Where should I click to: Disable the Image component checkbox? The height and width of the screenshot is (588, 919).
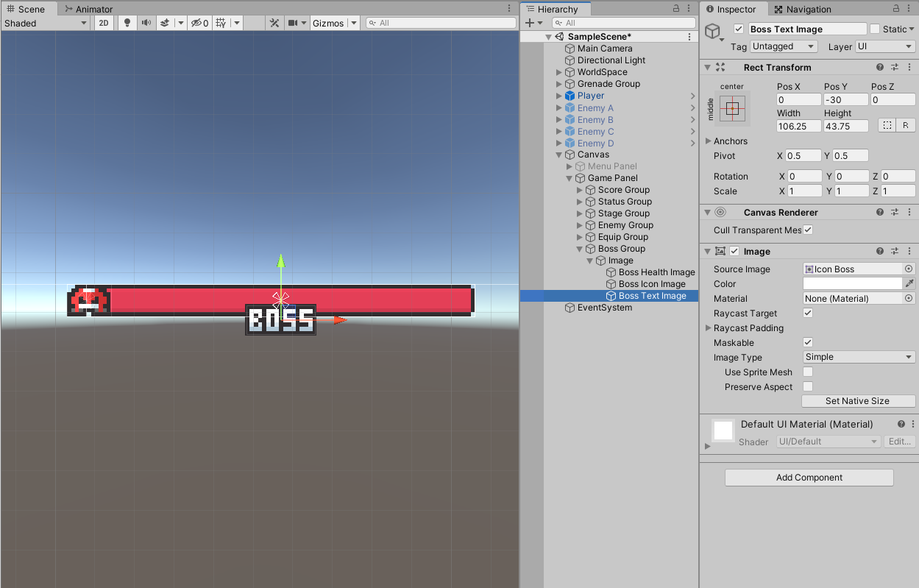(734, 251)
